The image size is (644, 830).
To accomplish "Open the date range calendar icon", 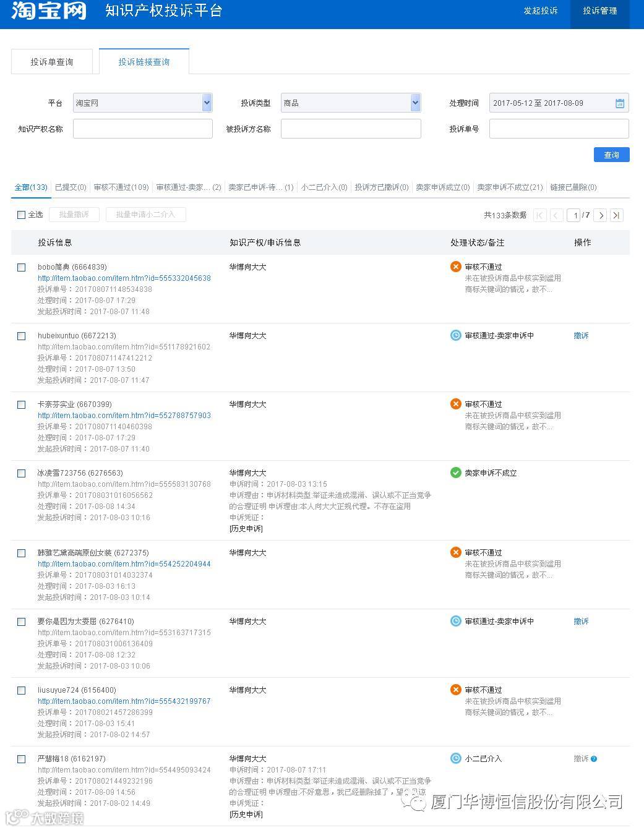I will 619,103.
